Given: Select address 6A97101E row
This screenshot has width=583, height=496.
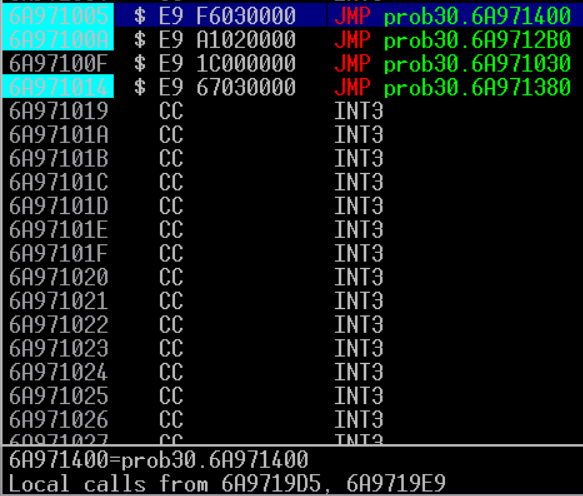Looking at the screenshot, I should [x=58, y=230].
